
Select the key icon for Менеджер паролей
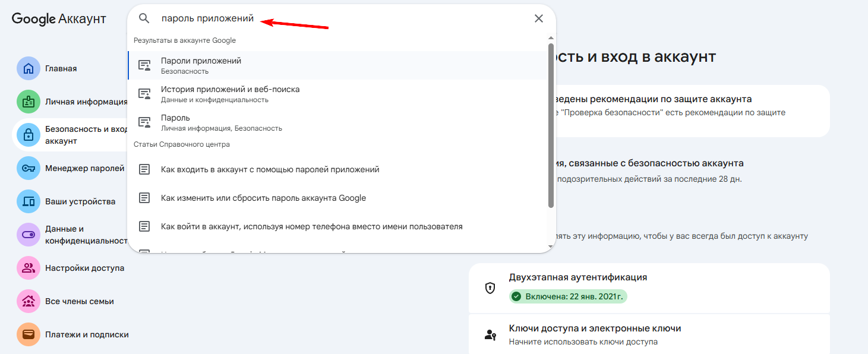(29, 167)
